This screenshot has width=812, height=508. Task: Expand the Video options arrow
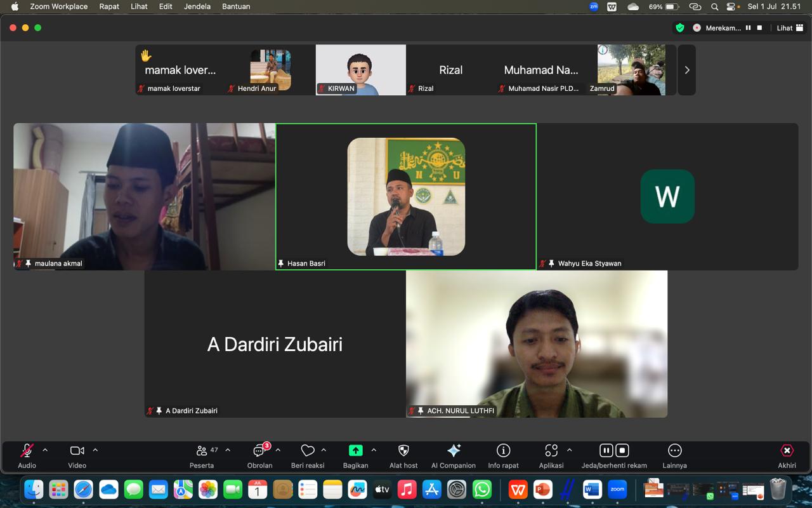[x=95, y=450]
